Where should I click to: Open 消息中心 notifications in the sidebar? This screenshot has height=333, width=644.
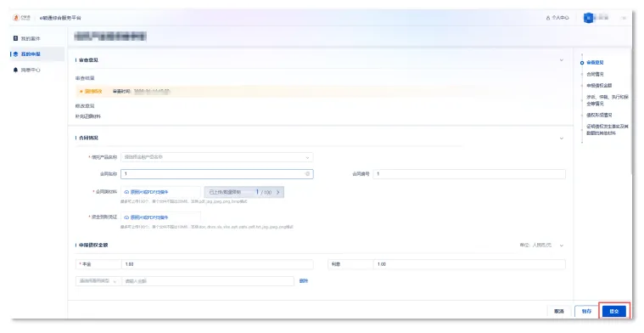coord(31,70)
